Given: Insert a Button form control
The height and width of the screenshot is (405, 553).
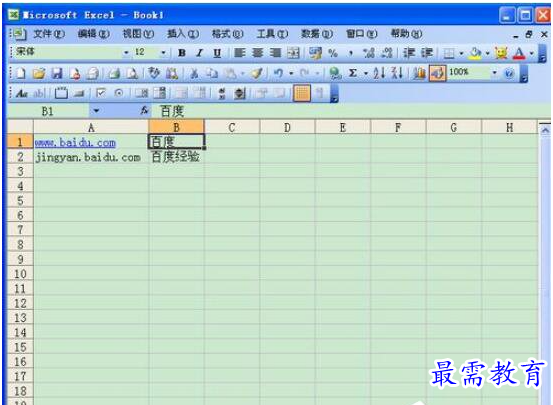Looking at the screenshot, I should click(79, 93).
